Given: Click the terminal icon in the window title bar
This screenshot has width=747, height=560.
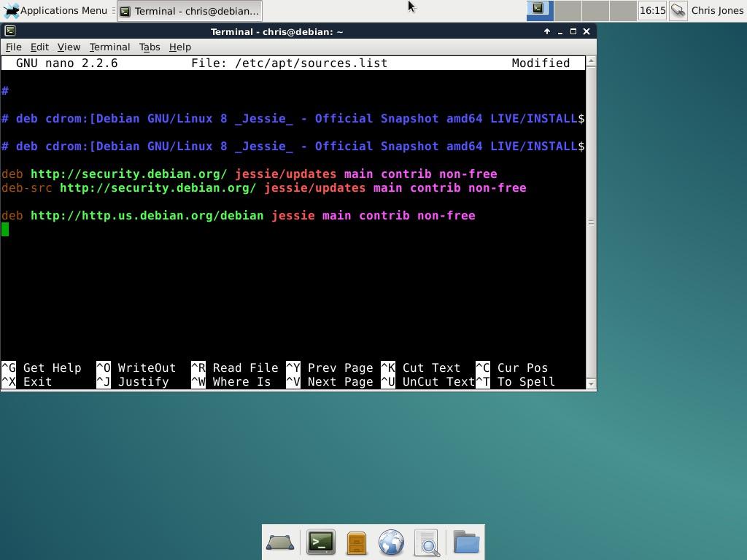Looking at the screenshot, I should coord(9,31).
